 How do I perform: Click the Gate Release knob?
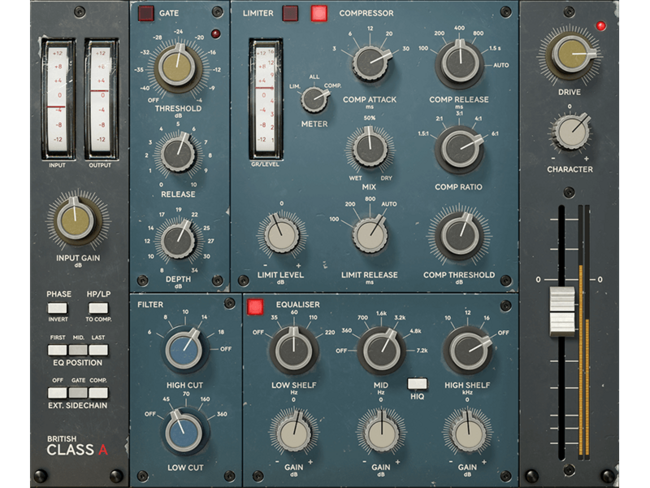point(177,154)
